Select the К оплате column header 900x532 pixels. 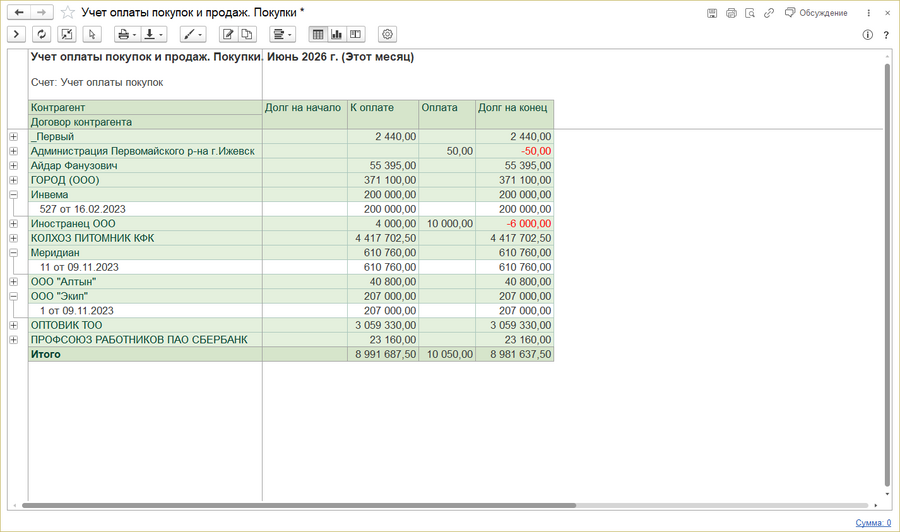(x=383, y=114)
